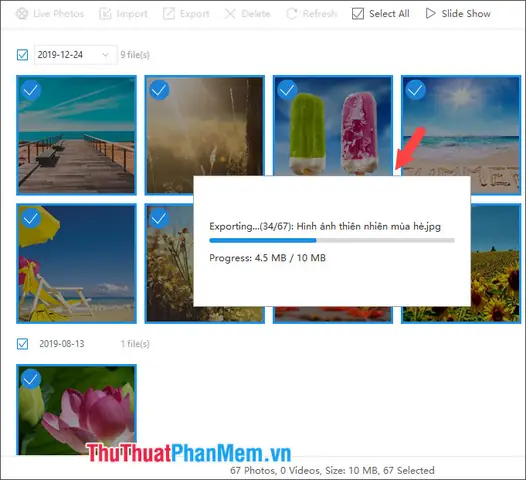Click the Delete text button
Screen dimensions: 526x480
(x=256, y=14)
